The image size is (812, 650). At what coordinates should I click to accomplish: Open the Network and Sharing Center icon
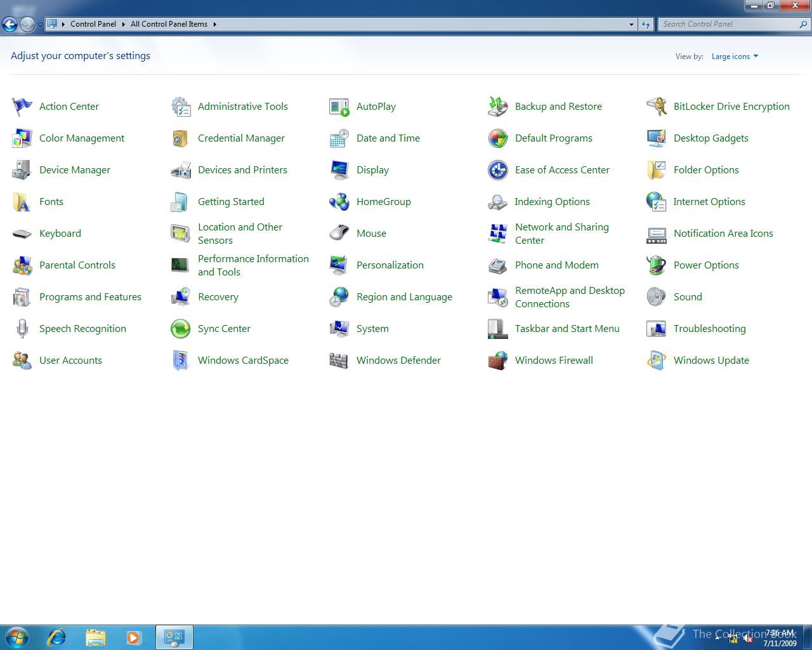click(x=498, y=234)
